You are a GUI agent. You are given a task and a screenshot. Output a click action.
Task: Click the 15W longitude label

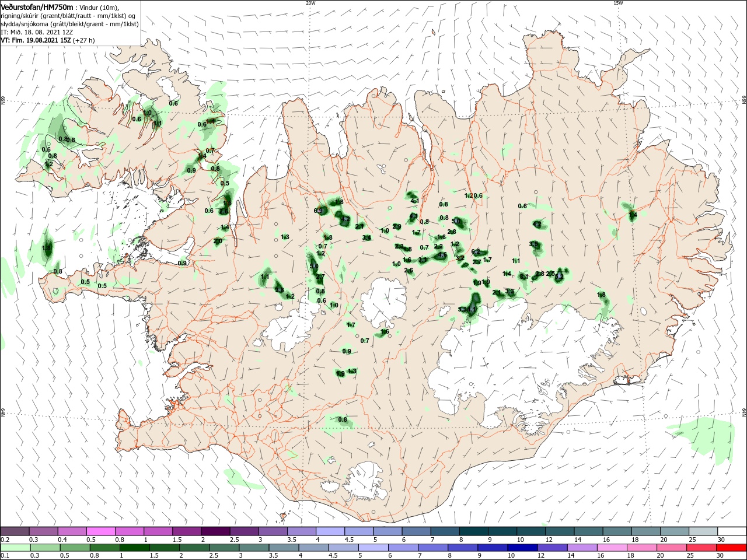tap(618, 3)
